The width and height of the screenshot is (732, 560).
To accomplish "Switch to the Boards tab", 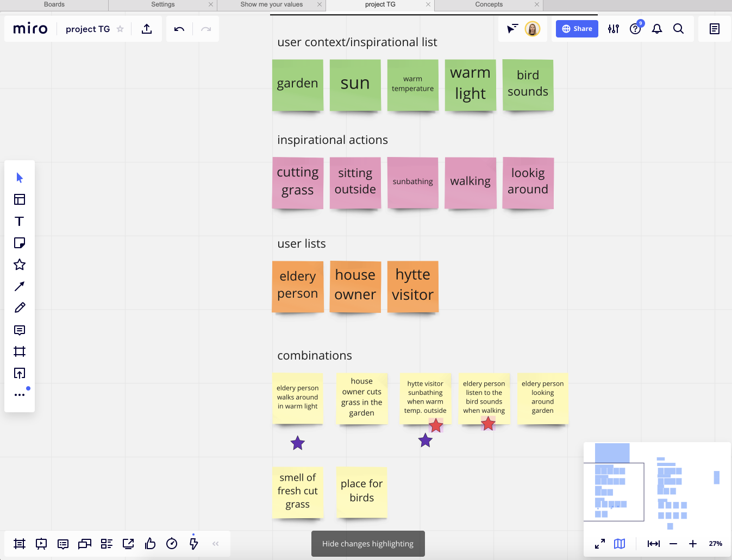I will pyautogui.click(x=54, y=4).
